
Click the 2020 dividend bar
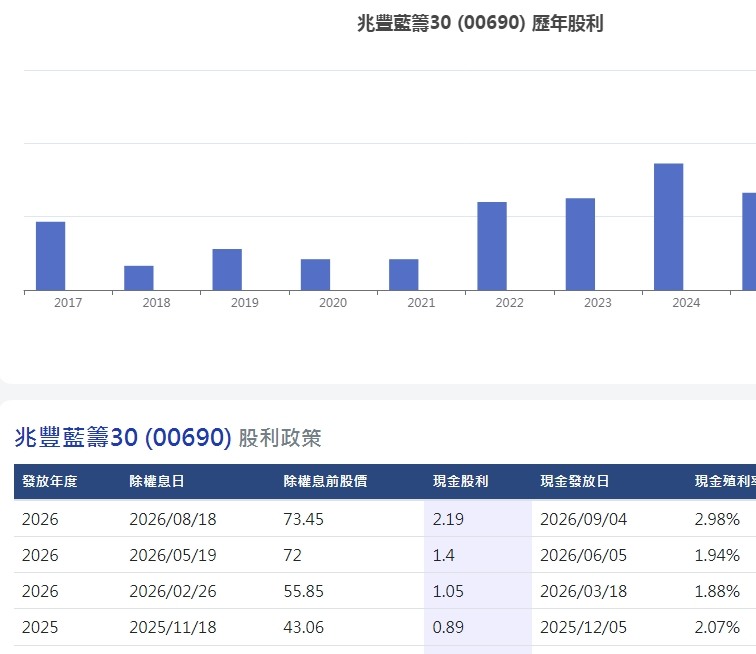315,275
